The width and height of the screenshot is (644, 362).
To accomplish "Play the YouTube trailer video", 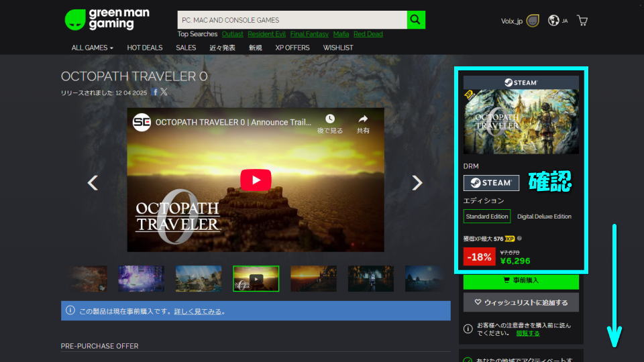I will point(256,180).
